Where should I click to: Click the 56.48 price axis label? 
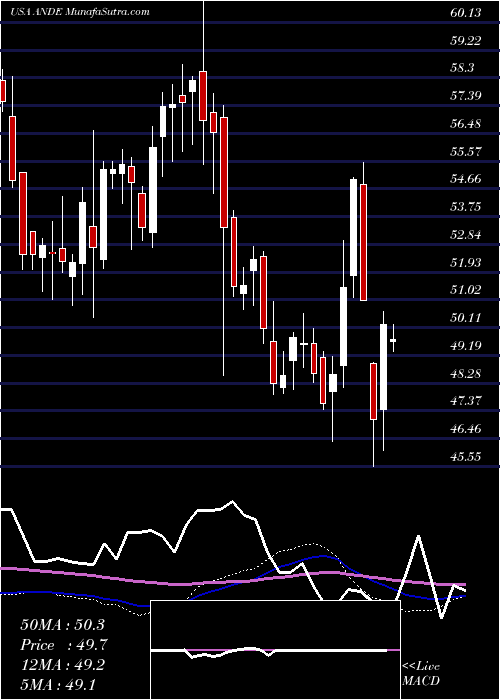(x=466, y=124)
